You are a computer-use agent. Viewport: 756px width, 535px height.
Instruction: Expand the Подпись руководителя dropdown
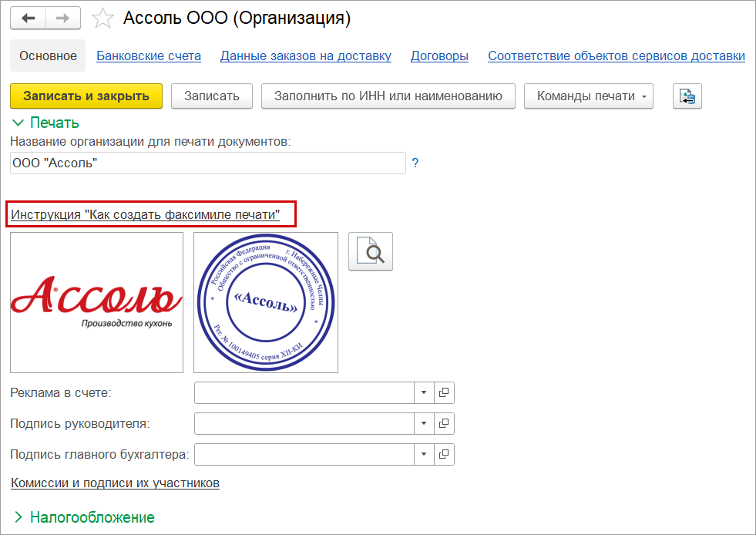[424, 424]
